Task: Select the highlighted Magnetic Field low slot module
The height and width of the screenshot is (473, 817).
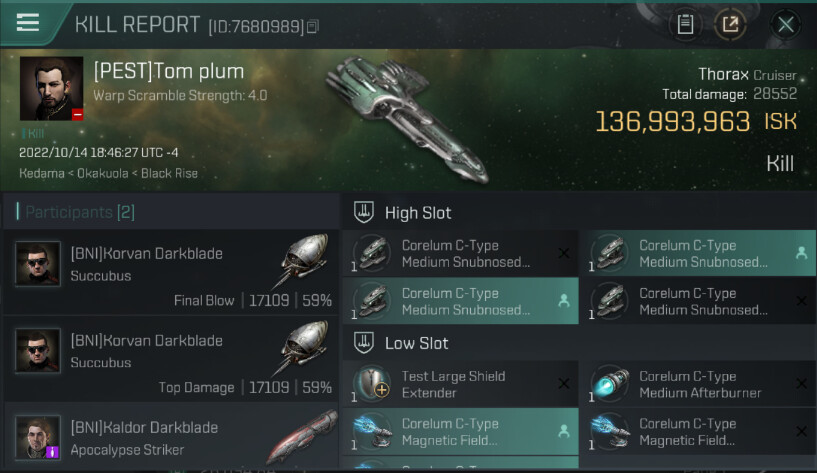Action: [x=461, y=431]
